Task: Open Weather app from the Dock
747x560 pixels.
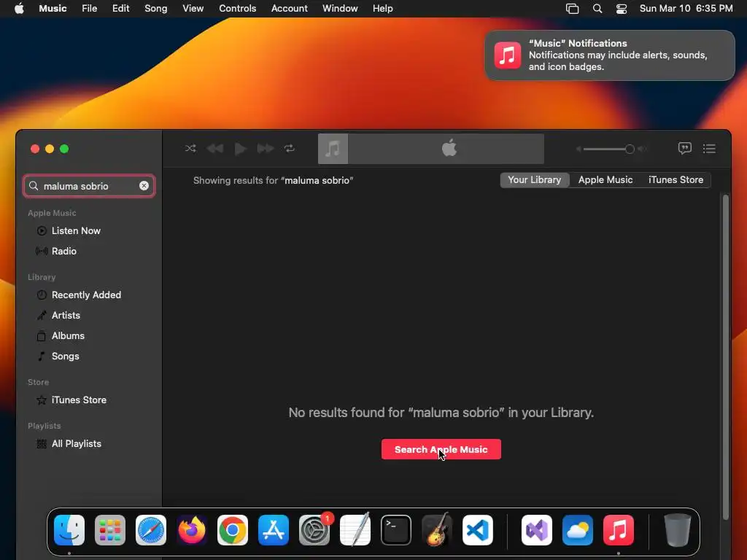Action: pos(578,530)
